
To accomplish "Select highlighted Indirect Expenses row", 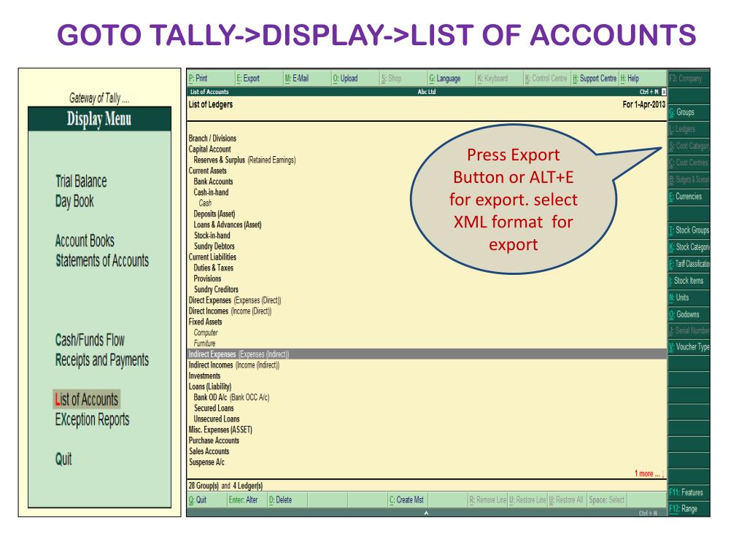I will tap(427, 354).
